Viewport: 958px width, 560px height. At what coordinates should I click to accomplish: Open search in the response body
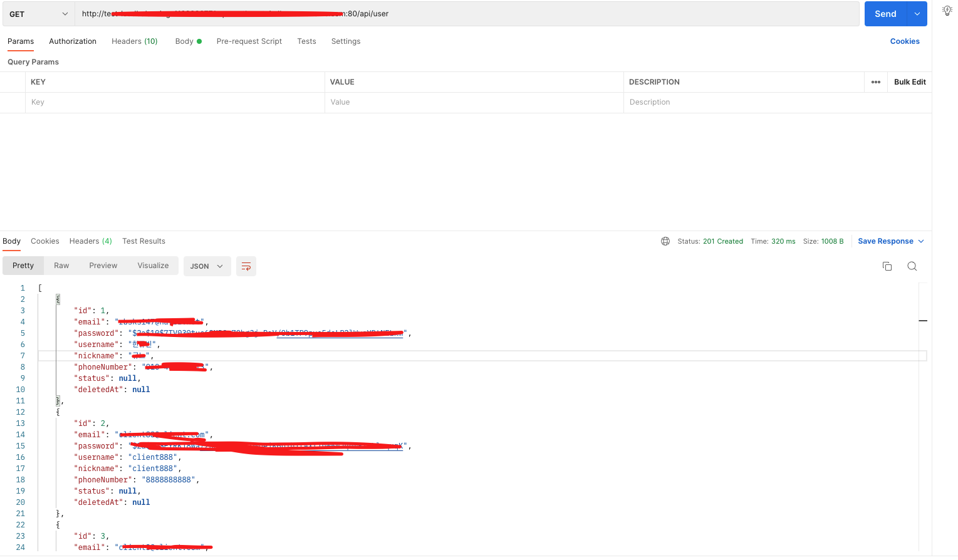(x=912, y=266)
